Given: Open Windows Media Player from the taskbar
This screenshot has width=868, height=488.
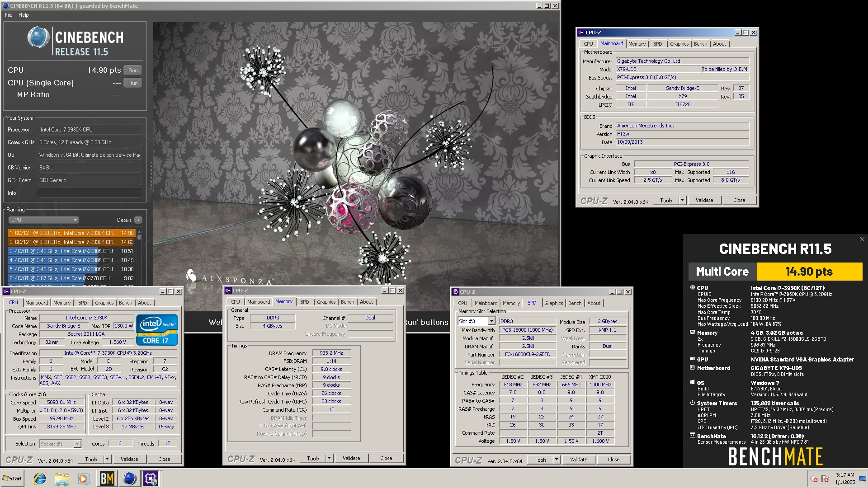Looking at the screenshot, I should click(84, 479).
